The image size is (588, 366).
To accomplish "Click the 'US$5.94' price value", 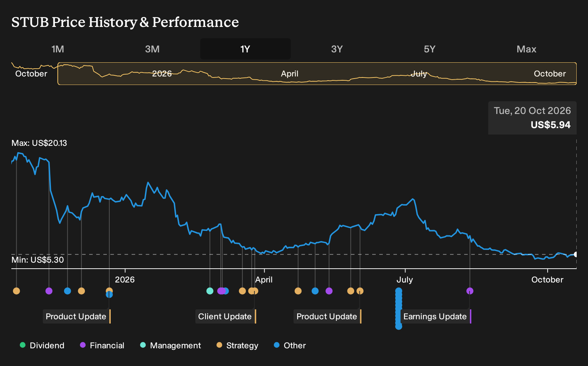I will (550, 125).
